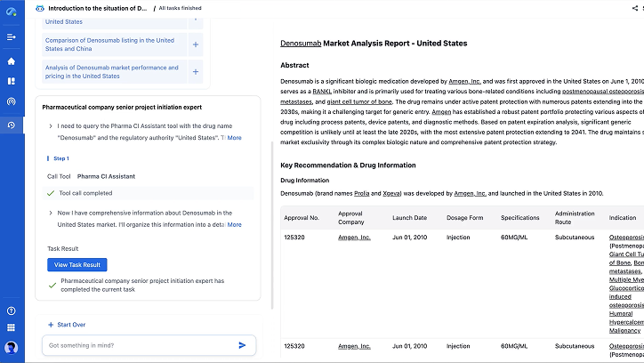This screenshot has width=644, height=363.
Task: Click the View Task Result button
Action: pos(77,265)
